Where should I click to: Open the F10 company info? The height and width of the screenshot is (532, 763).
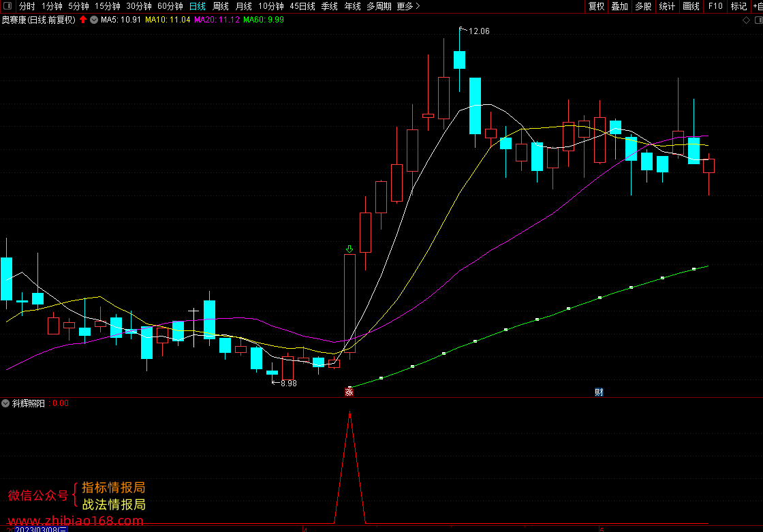coord(715,6)
